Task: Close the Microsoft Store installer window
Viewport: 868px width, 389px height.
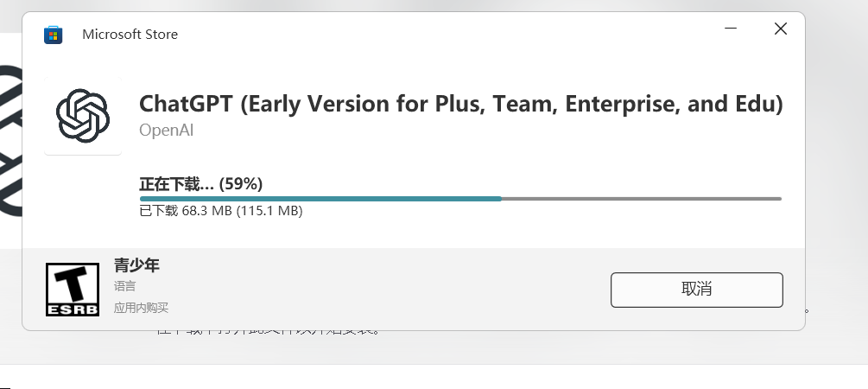Action: (x=781, y=29)
